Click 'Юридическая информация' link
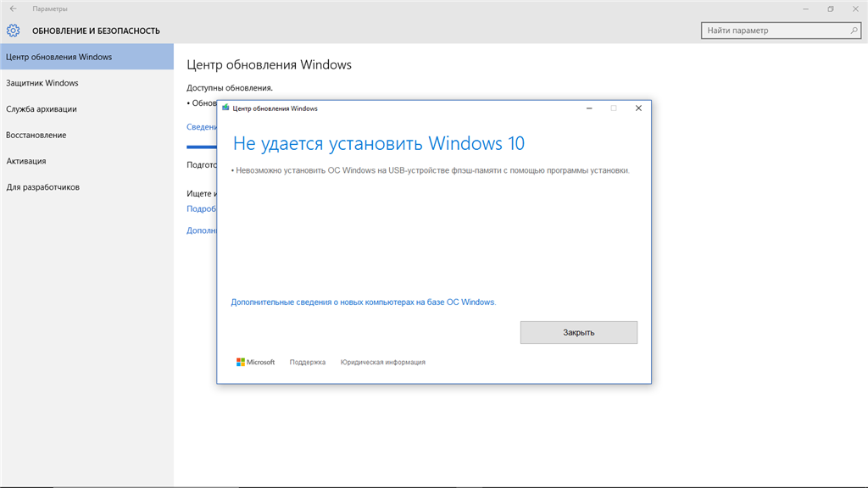Screen dimensions: 868x488 (x=382, y=363)
